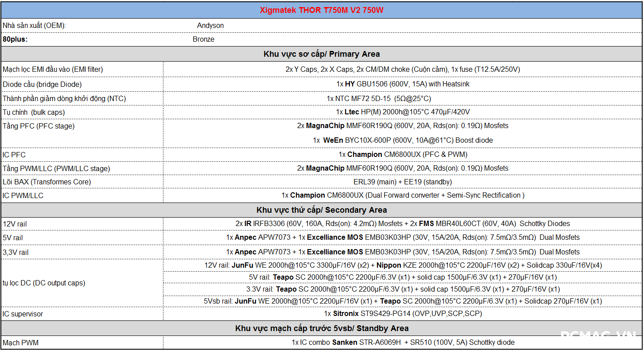644x351 pixels.
Task: Select the 5V rail row label
Action: click(13, 238)
